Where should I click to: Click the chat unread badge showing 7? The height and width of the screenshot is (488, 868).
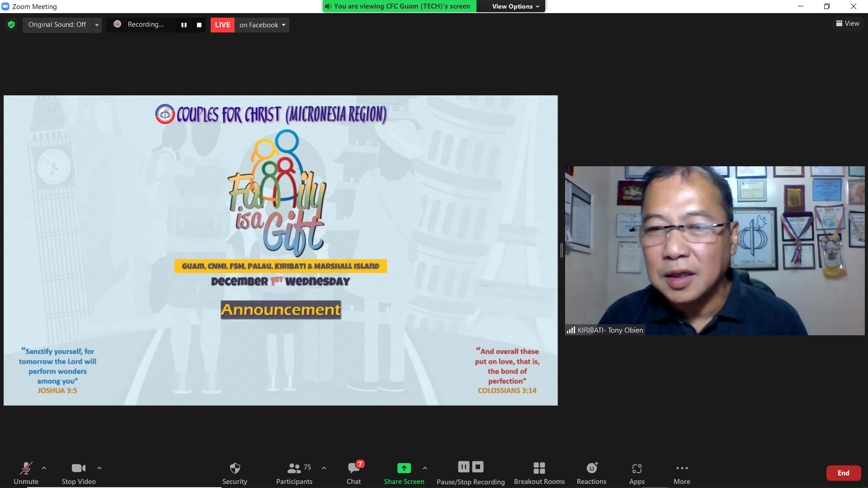click(360, 464)
